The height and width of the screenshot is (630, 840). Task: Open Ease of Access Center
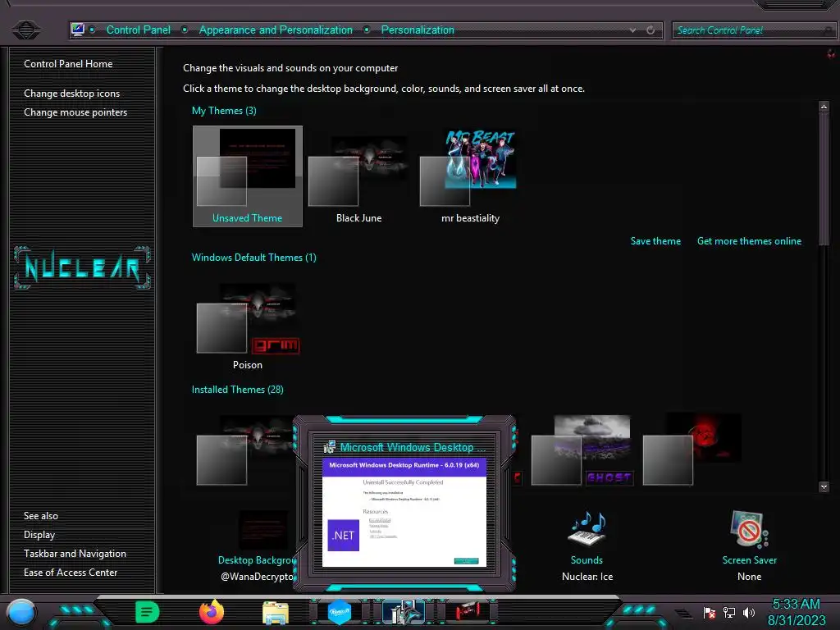click(71, 572)
